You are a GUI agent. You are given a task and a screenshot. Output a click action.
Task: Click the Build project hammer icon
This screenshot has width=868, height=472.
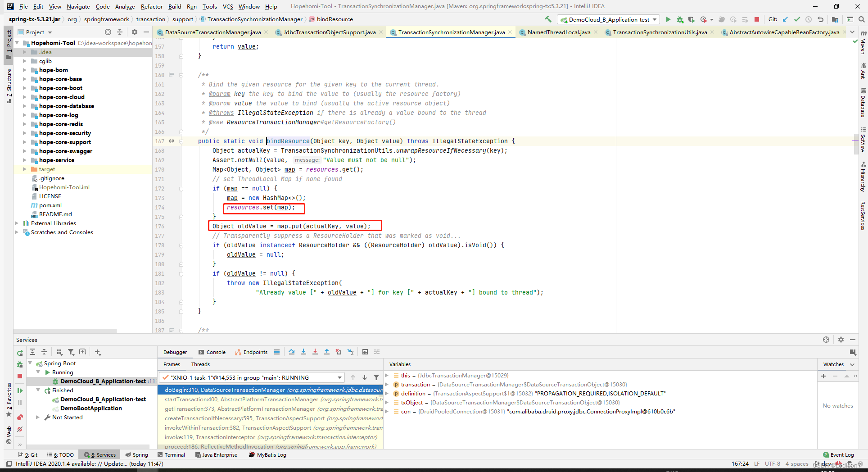pos(548,19)
